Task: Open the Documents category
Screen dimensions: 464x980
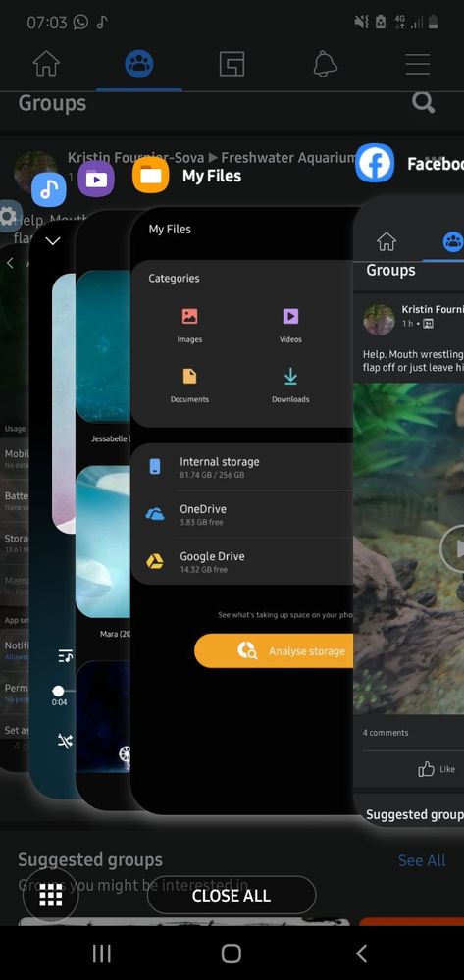Action: [189, 385]
